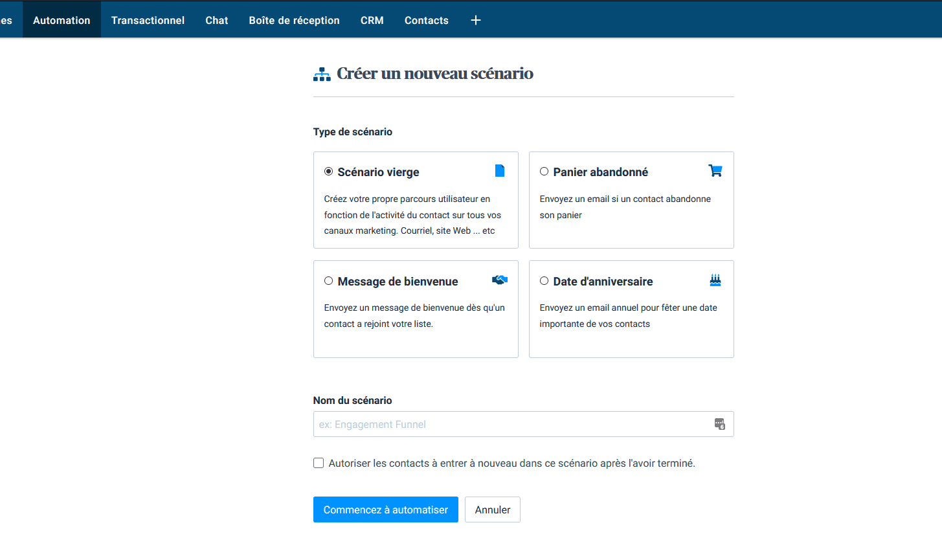This screenshot has height=560, width=942.
Task: Switch to the Transactionnel tab
Action: 148,20
